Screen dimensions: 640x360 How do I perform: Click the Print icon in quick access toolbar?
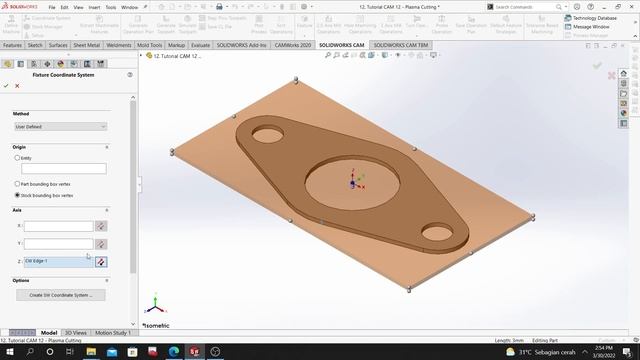219,7
